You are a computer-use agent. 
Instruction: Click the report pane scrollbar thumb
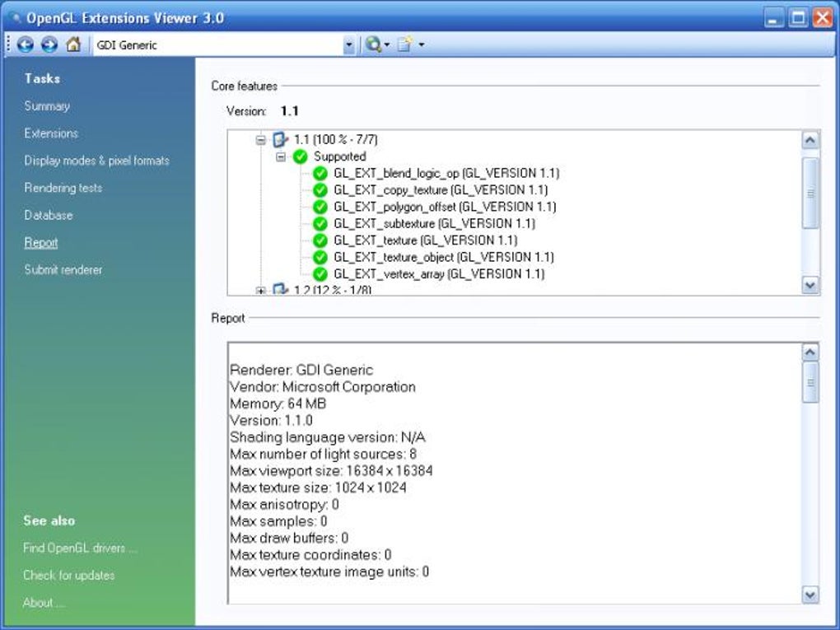tap(810, 382)
